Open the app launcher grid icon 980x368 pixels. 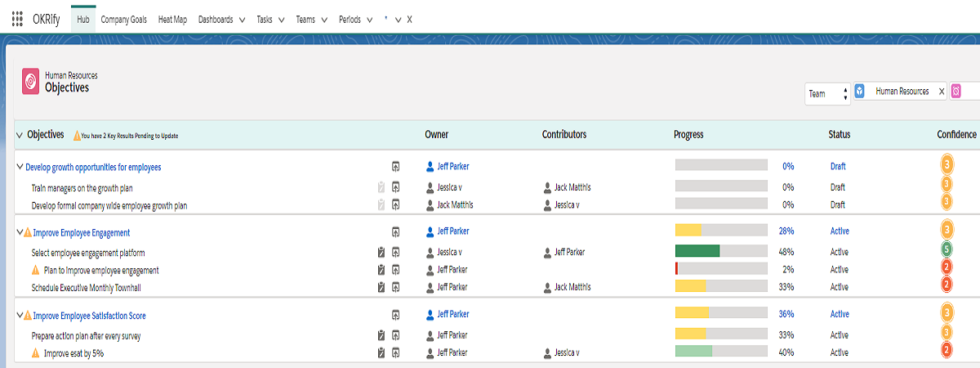(x=17, y=19)
